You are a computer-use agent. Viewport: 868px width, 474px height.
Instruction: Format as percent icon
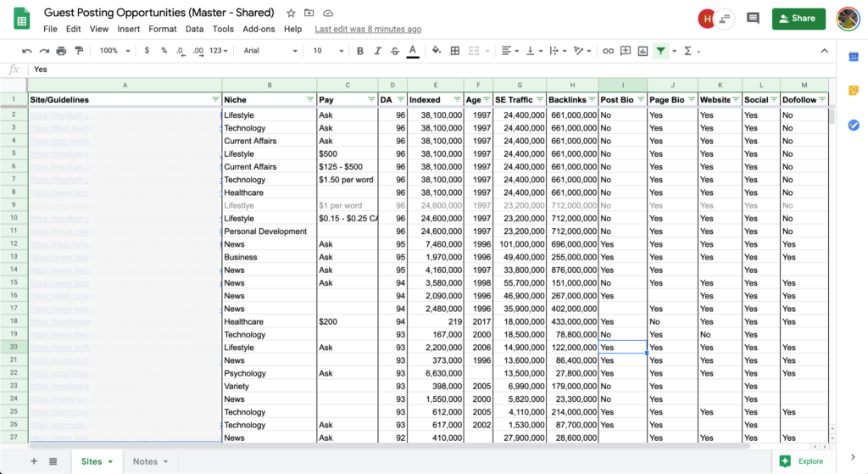[x=164, y=50]
